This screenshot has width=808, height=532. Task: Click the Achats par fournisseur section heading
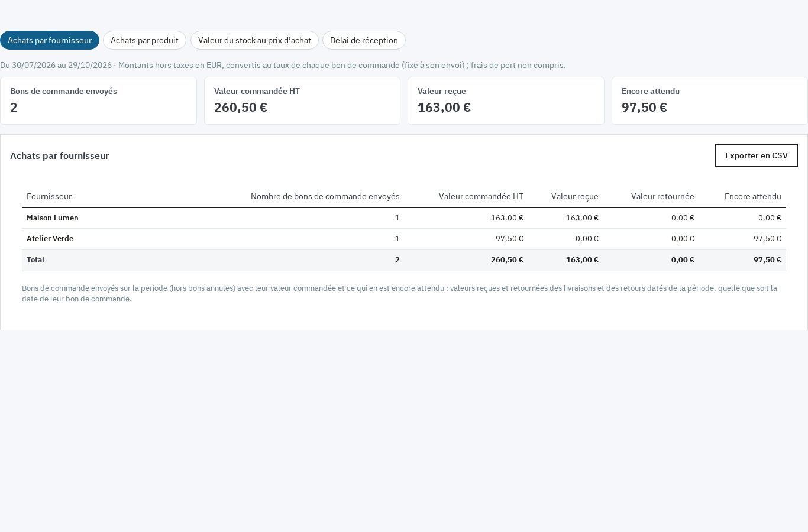pyautogui.click(x=59, y=155)
